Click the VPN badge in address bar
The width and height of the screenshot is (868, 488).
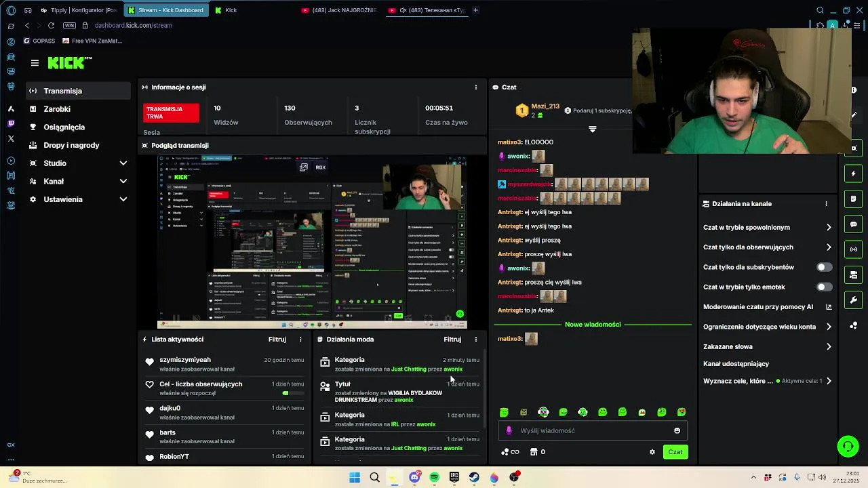pyautogui.click(x=69, y=25)
